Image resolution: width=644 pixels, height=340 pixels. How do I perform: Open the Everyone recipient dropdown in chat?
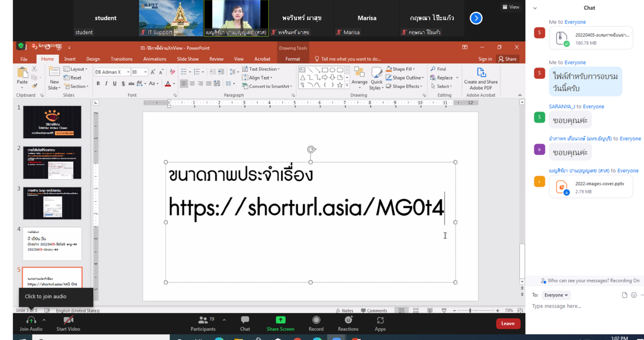[556, 295]
